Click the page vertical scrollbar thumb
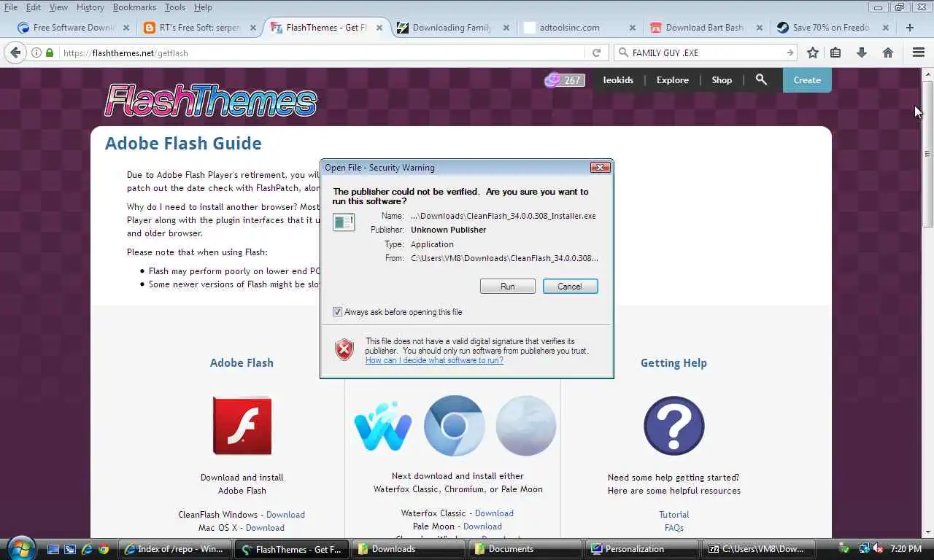The image size is (934, 560). pyautogui.click(x=928, y=153)
